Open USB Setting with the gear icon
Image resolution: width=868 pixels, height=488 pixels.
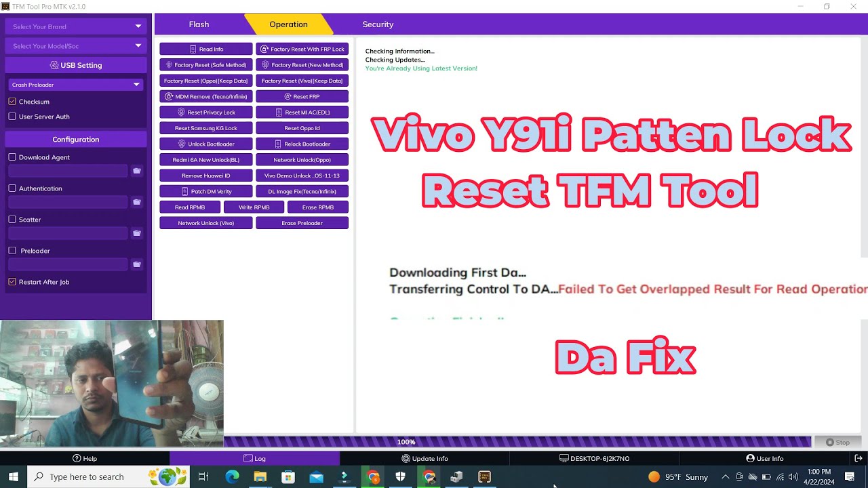tap(75, 64)
